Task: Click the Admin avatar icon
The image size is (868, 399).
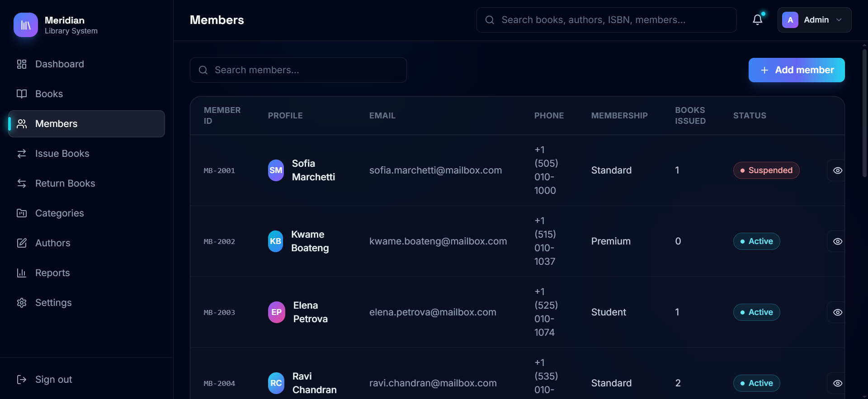Action: pos(790,20)
